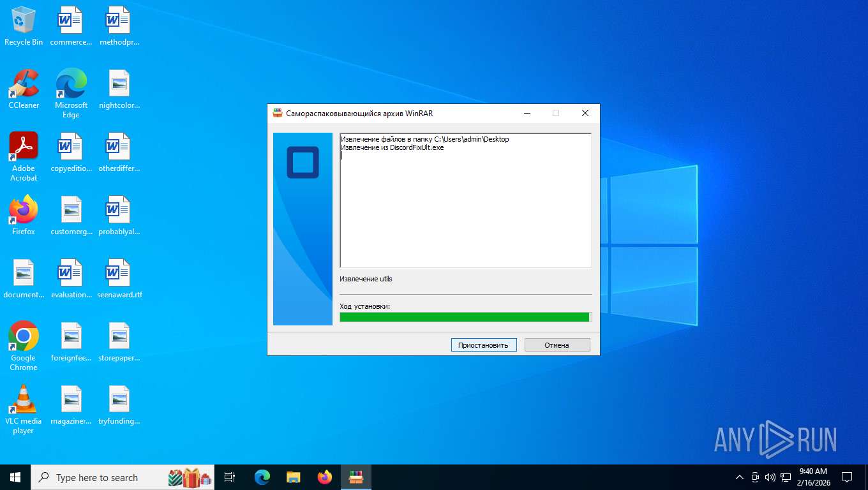Open the volume control in the tray

tap(770, 477)
